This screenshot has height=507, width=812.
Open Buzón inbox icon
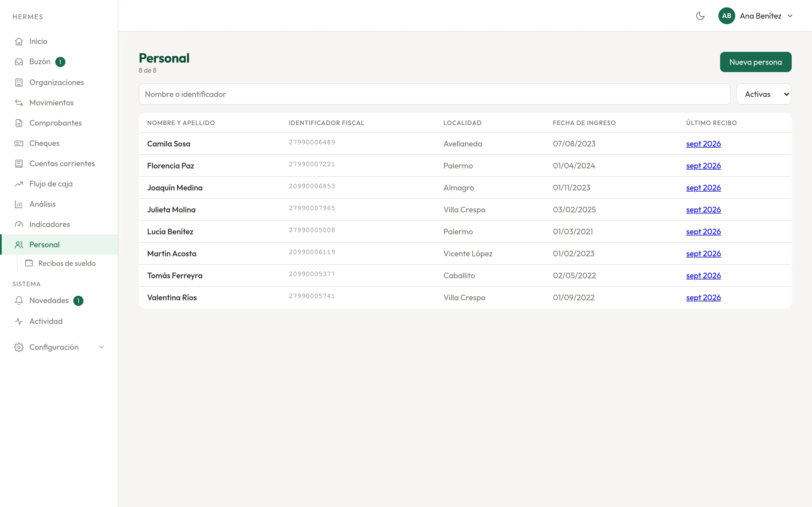tap(19, 62)
